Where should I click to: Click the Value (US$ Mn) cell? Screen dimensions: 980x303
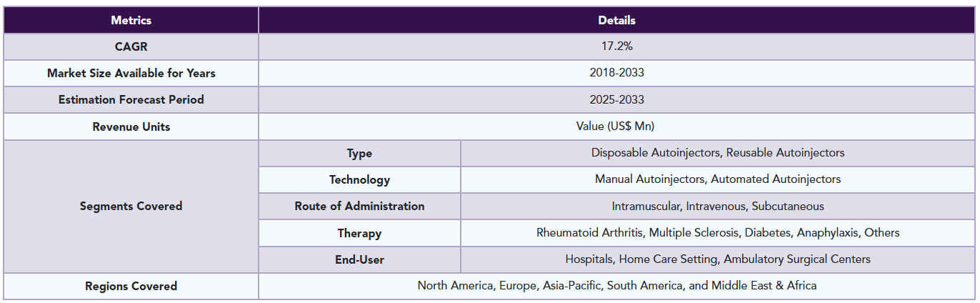pyautogui.click(x=616, y=126)
